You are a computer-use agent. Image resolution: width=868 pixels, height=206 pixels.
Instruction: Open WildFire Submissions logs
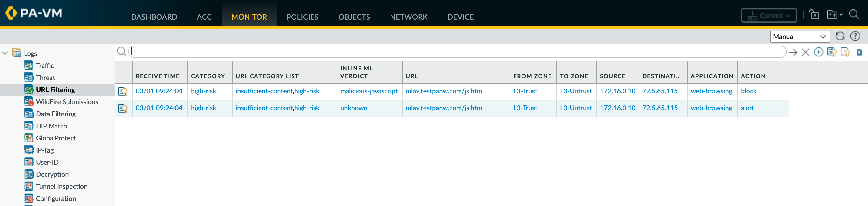point(67,102)
